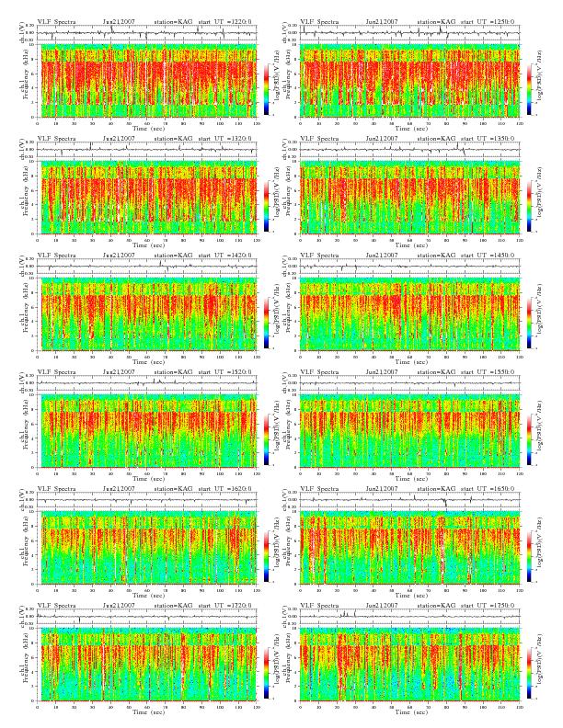
Task: Open the spectrogram with start UT 1450:0
Action: (x=409, y=314)
